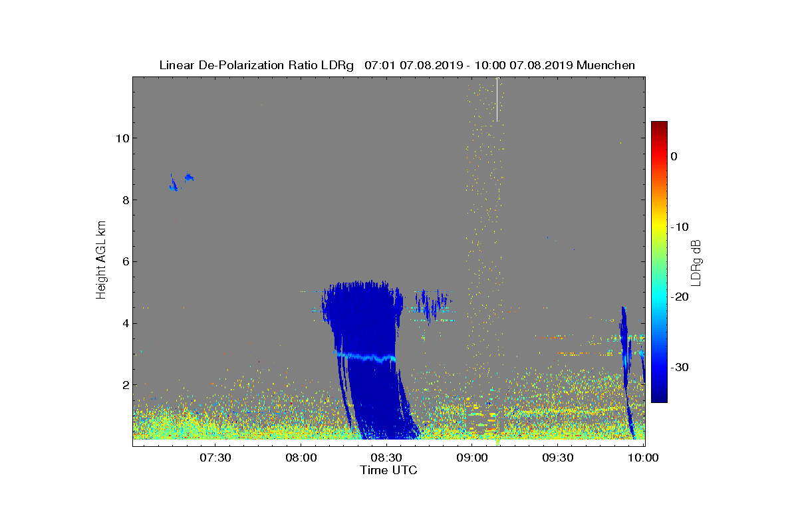
Task: Click the light-blue melting layer band near 3 km
Action: click(366, 356)
